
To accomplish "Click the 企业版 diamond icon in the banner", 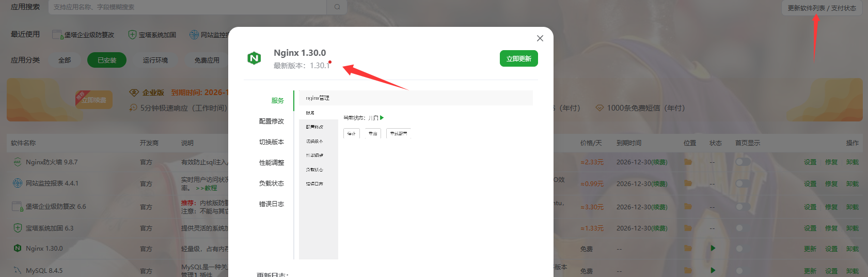I will [x=134, y=93].
